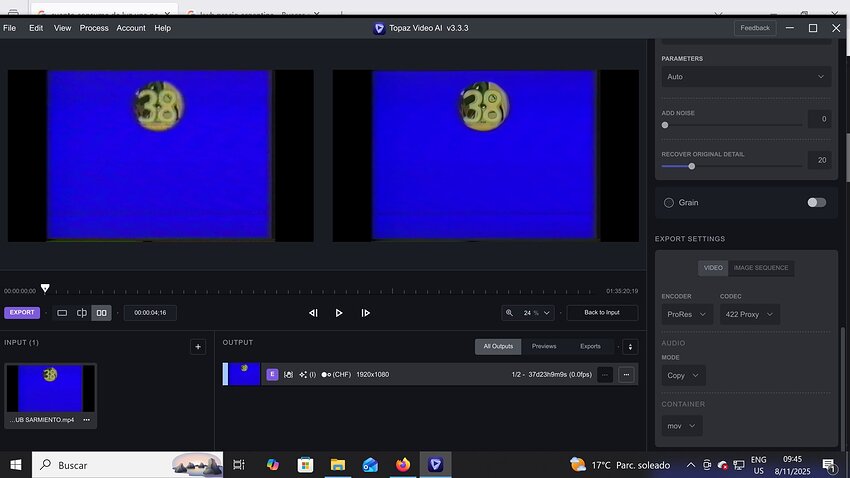850x478 pixels.
Task: Click the purple Export button
Action: coord(22,313)
